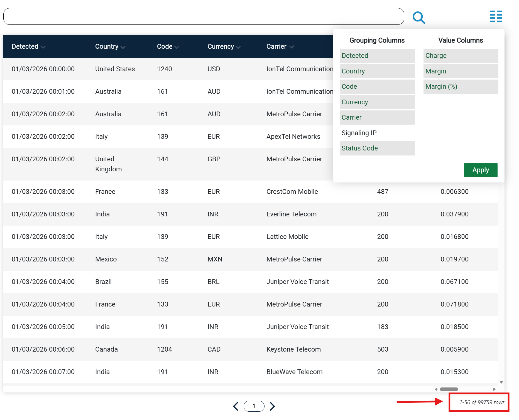Apply the column selection
The image size is (519, 420).
[481, 170]
